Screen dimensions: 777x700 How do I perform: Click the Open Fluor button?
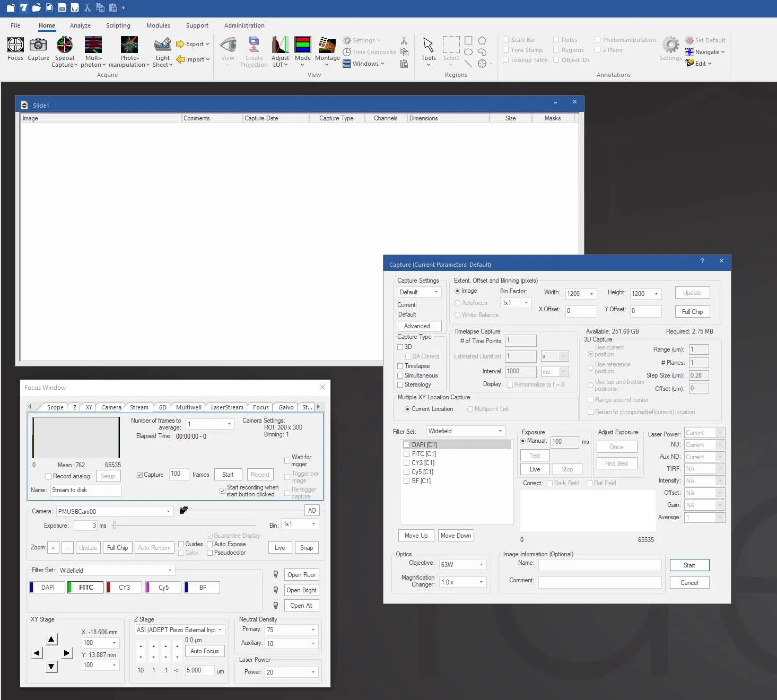pyautogui.click(x=301, y=575)
